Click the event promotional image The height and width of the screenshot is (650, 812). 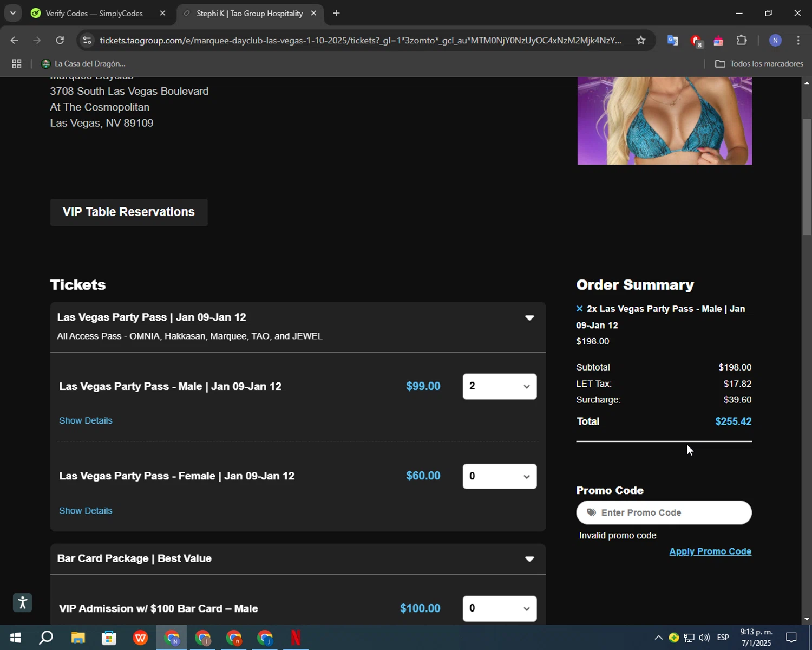coord(664,121)
